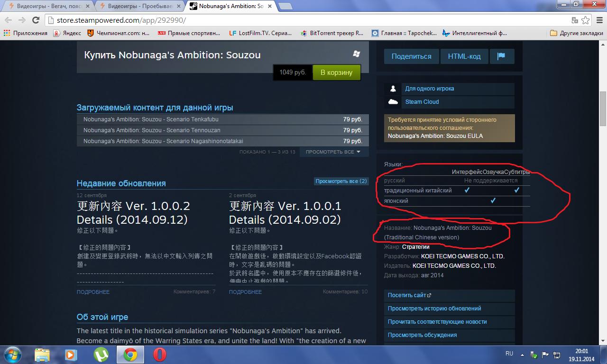This screenshot has width=607, height=364.
Task: Launch the media player taskbar icon
Action: (x=71, y=355)
